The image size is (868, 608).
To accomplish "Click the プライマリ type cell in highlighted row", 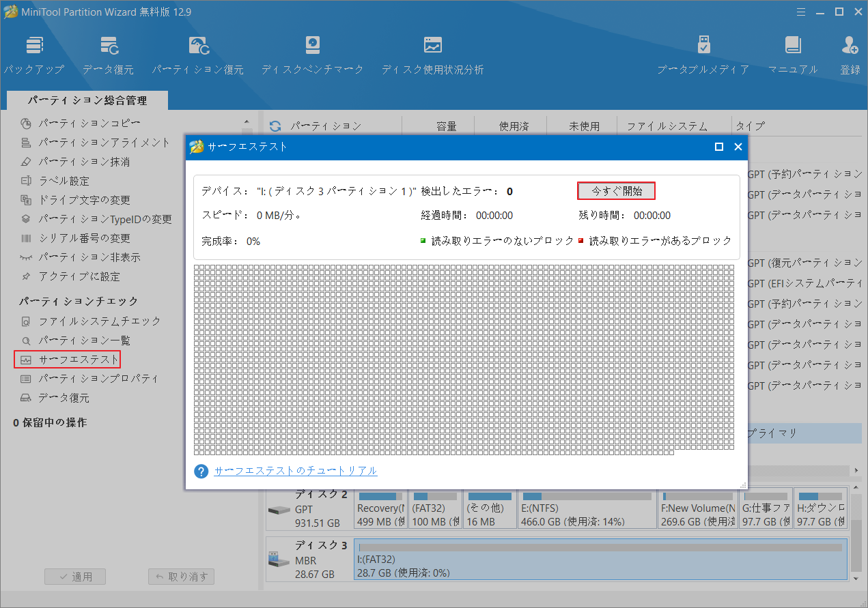I will click(x=772, y=433).
